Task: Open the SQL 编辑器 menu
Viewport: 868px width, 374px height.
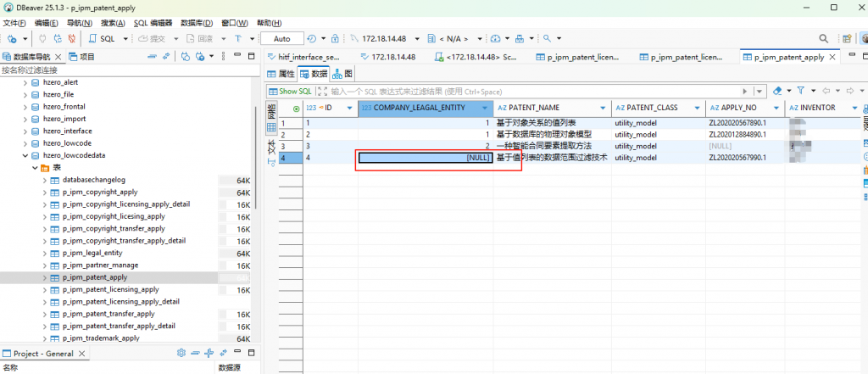Action: (x=152, y=23)
